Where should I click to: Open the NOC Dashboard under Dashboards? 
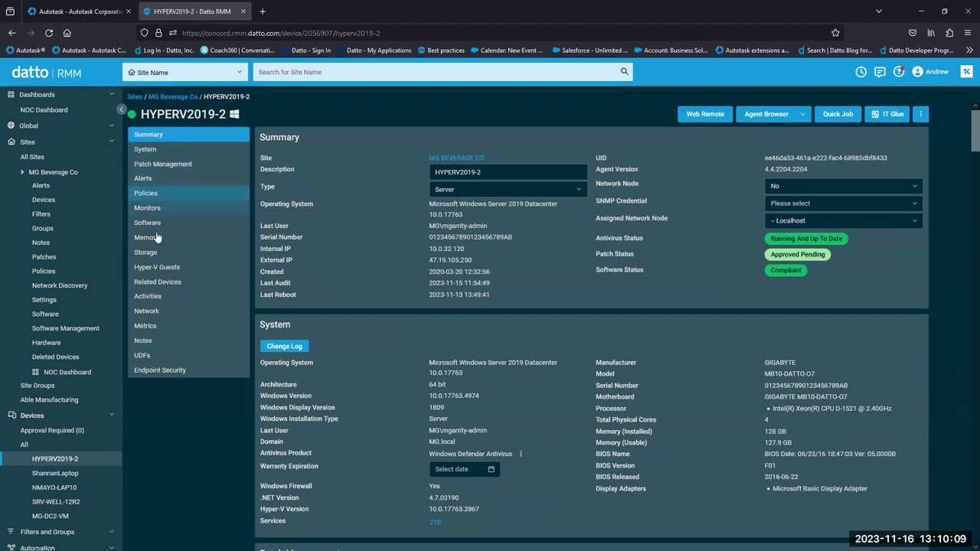click(x=44, y=110)
